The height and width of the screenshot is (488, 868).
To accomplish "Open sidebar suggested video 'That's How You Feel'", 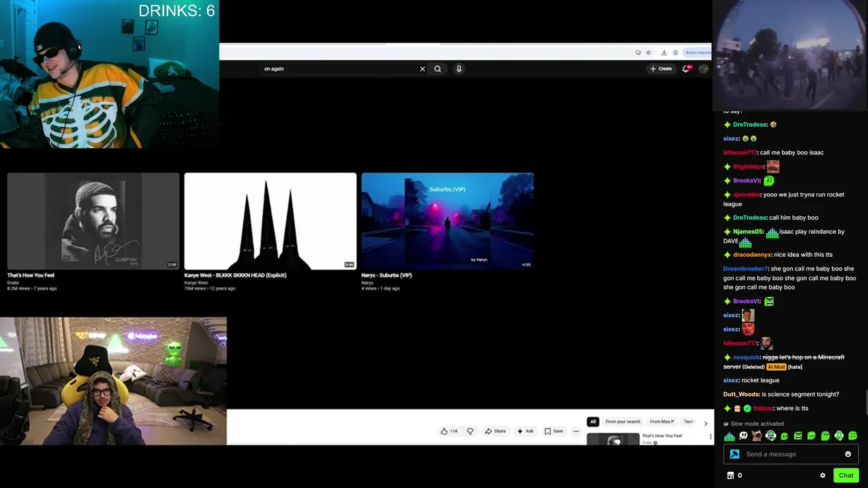I will pos(614,439).
